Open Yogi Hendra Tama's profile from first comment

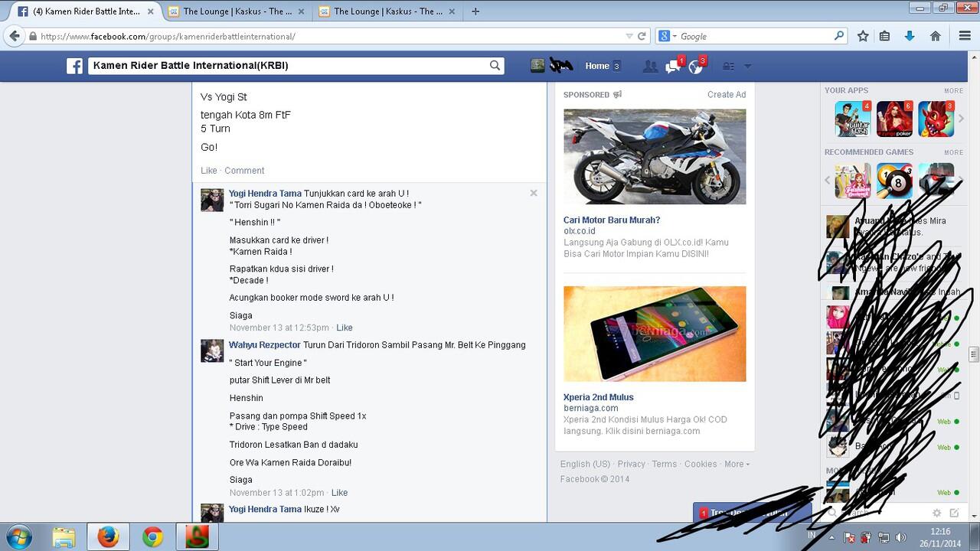coord(265,194)
